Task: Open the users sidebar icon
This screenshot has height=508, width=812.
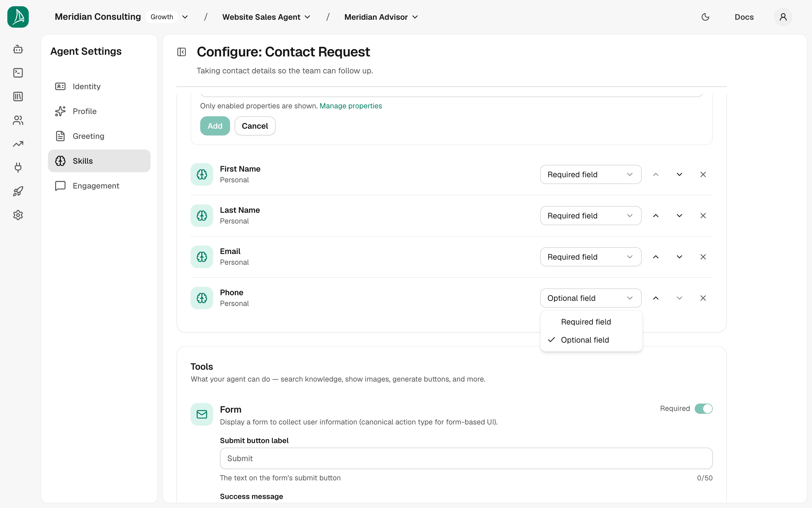Action: click(18, 120)
